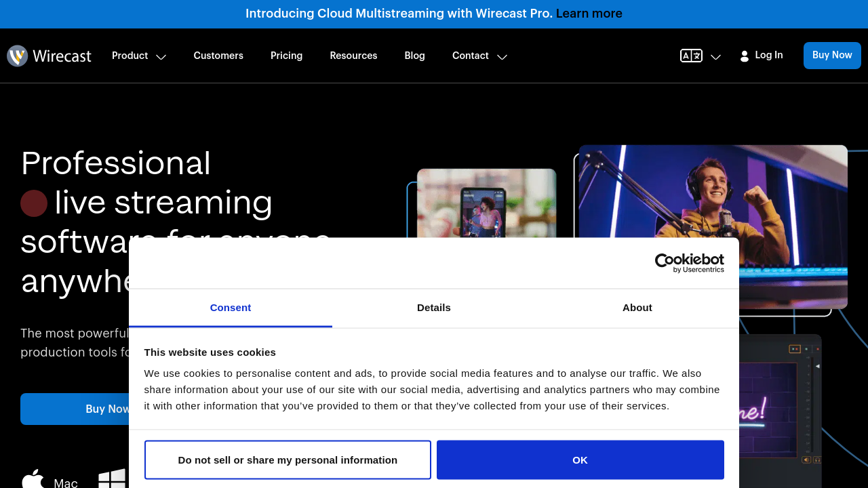This screenshot has height=488, width=868.
Task: Click the red record dot in headline
Action: pyautogui.click(x=34, y=203)
